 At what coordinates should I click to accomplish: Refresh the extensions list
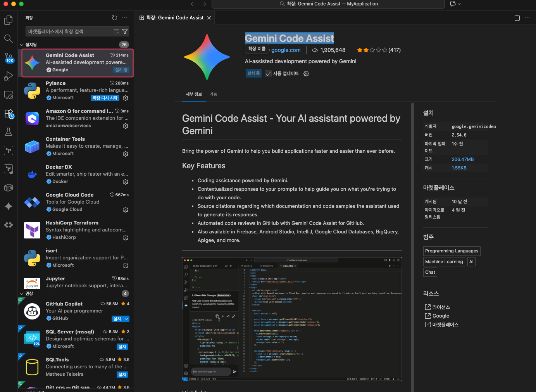115,18
